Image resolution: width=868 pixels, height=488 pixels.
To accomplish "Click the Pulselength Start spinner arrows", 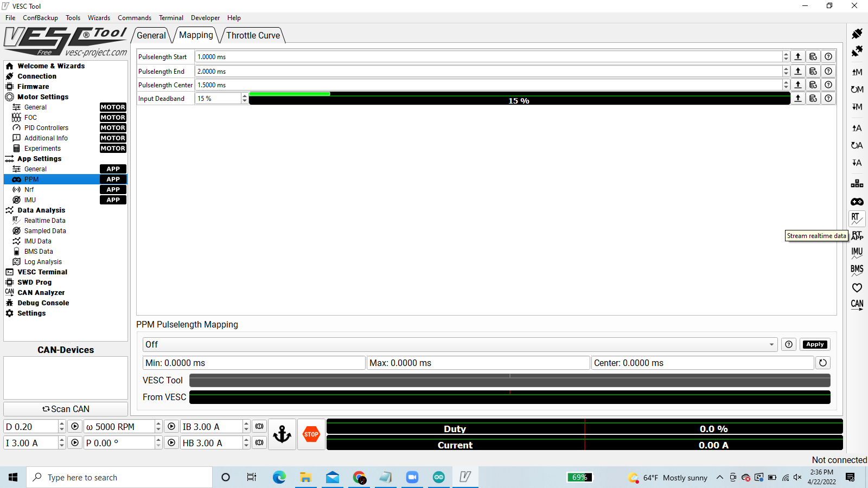I will tap(786, 56).
